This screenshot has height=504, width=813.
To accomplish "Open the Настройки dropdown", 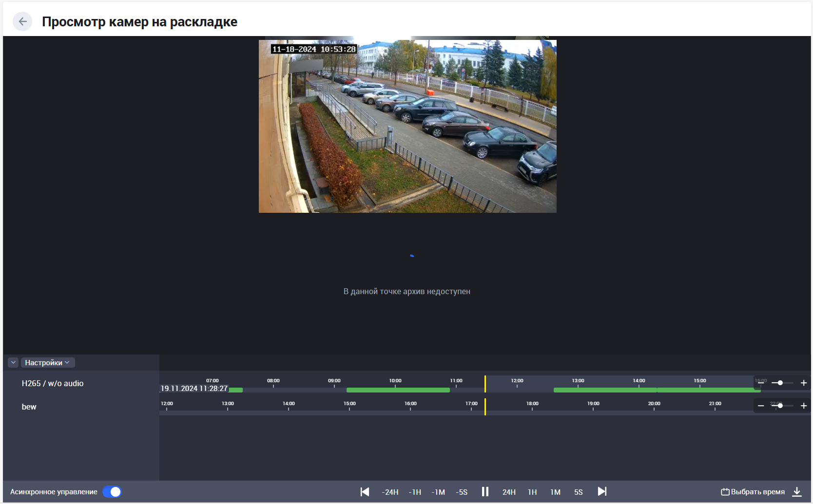I will click(x=47, y=363).
